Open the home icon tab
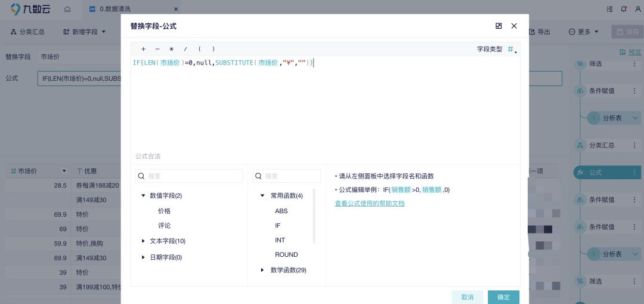 67,8
